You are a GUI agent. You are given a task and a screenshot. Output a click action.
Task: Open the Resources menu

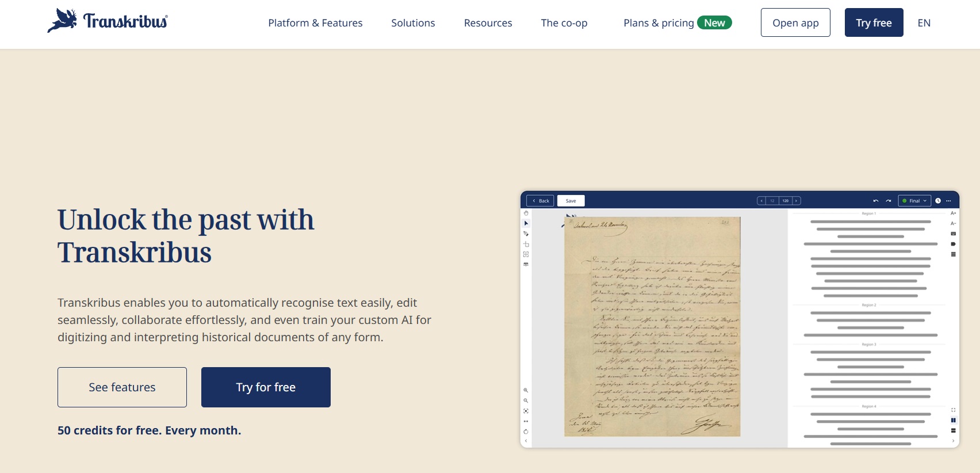tap(488, 23)
